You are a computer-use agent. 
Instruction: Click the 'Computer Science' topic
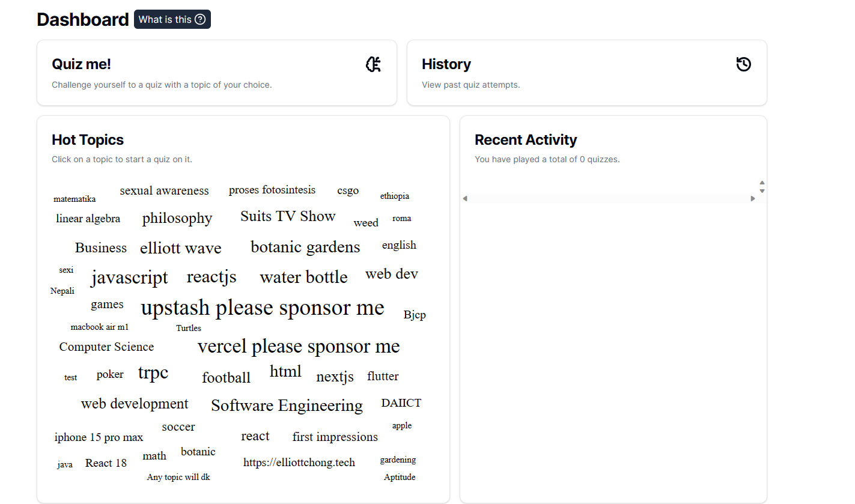pyautogui.click(x=106, y=347)
